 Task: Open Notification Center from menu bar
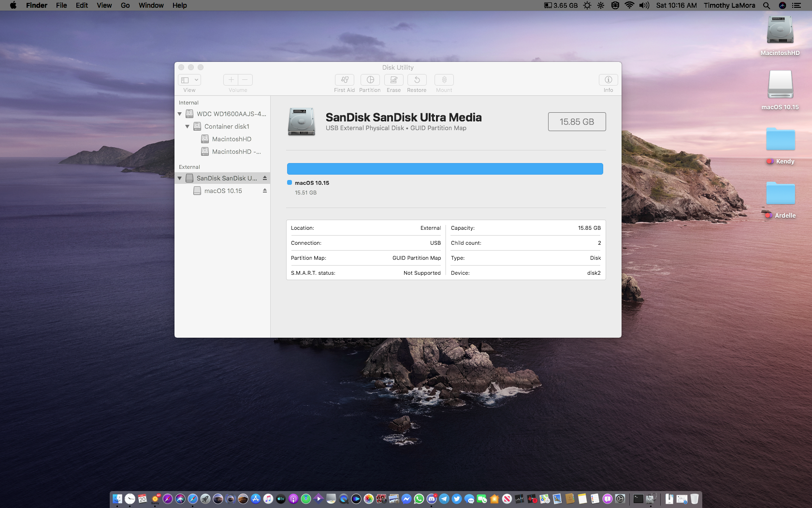[x=797, y=5]
